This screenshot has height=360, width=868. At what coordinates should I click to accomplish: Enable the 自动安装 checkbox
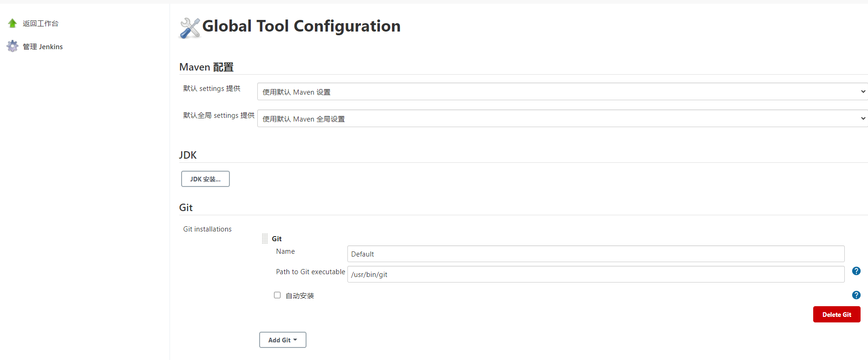click(277, 295)
